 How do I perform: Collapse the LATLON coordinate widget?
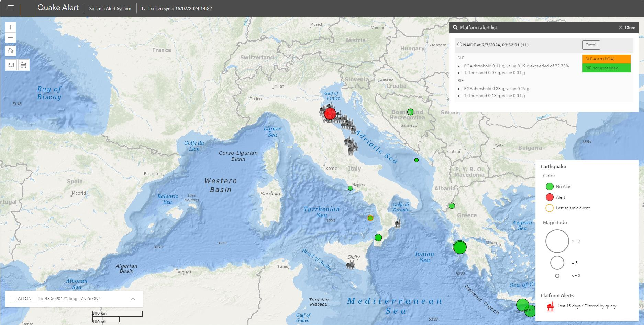132,299
